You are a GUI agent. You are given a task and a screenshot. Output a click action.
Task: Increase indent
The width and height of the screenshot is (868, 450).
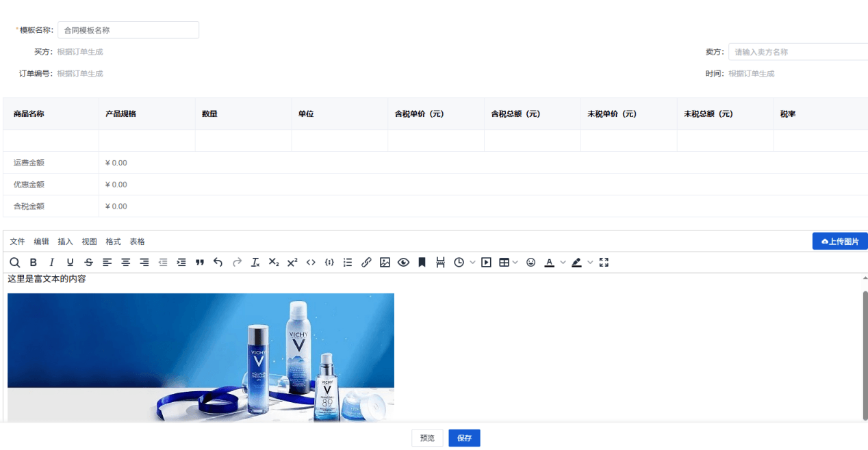pyautogui.click(x=181, y=262)
